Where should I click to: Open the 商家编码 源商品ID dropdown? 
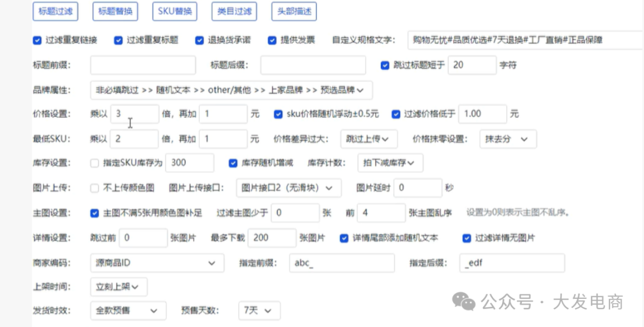click(x=157, y=263)
